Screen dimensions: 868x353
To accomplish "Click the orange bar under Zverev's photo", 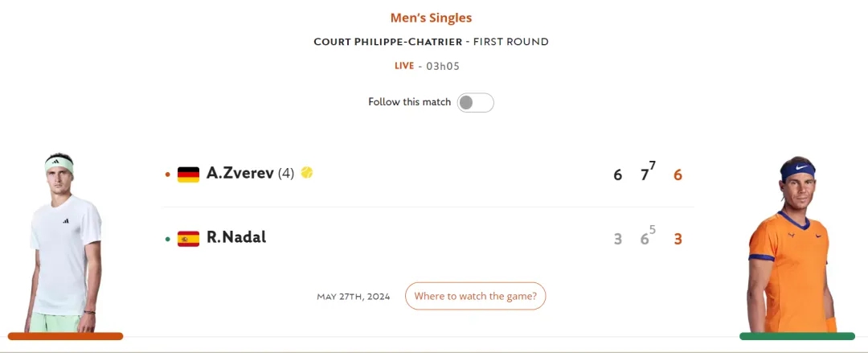I will click(x=65, y=336).
